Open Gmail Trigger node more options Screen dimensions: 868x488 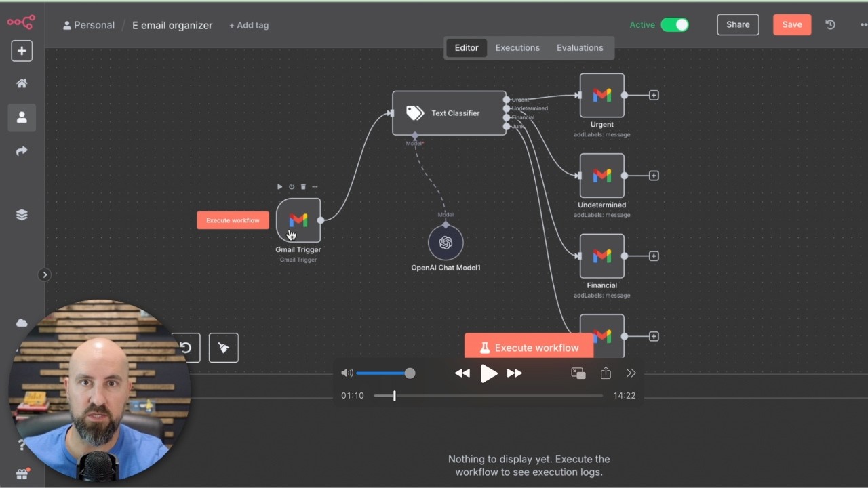[315, 186]
